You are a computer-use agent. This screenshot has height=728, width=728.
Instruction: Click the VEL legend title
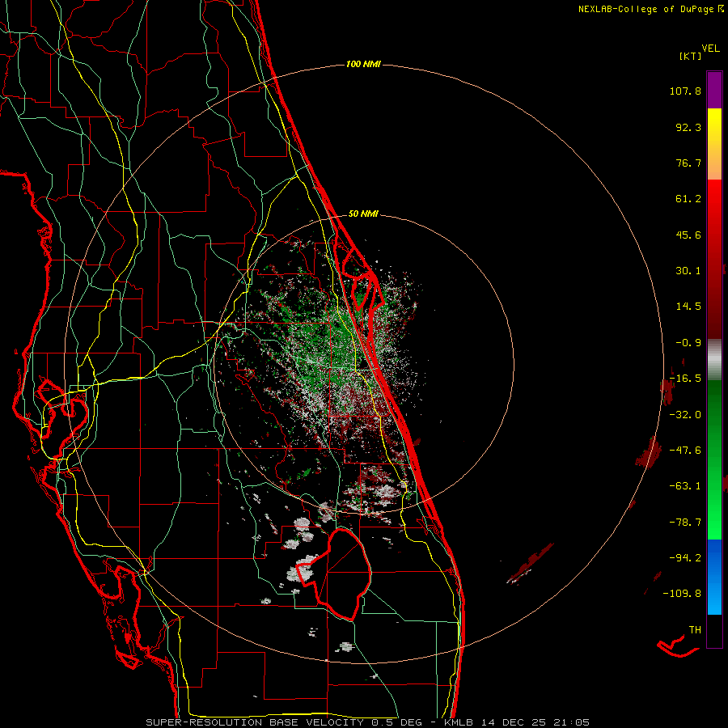[x=710, y=49]
